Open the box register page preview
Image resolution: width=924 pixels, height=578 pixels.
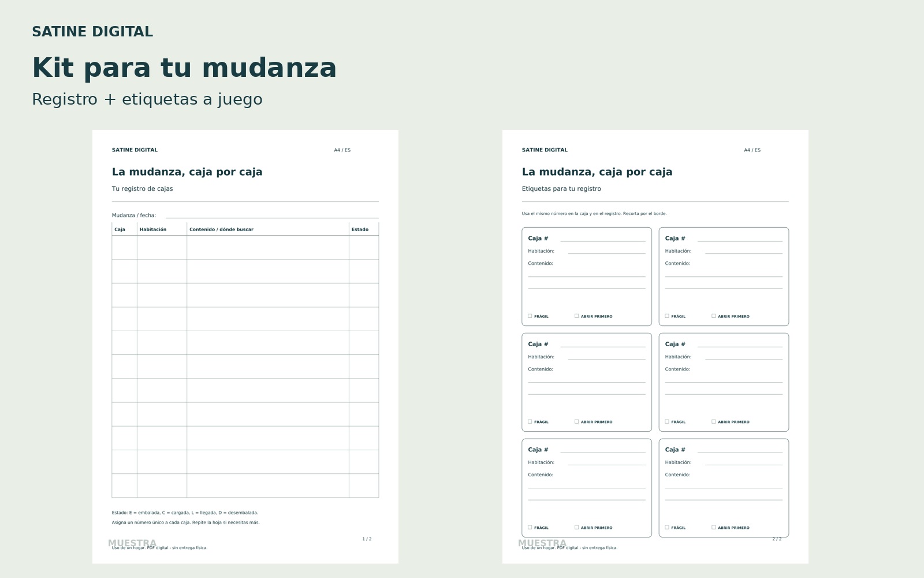tap(245, 347)
